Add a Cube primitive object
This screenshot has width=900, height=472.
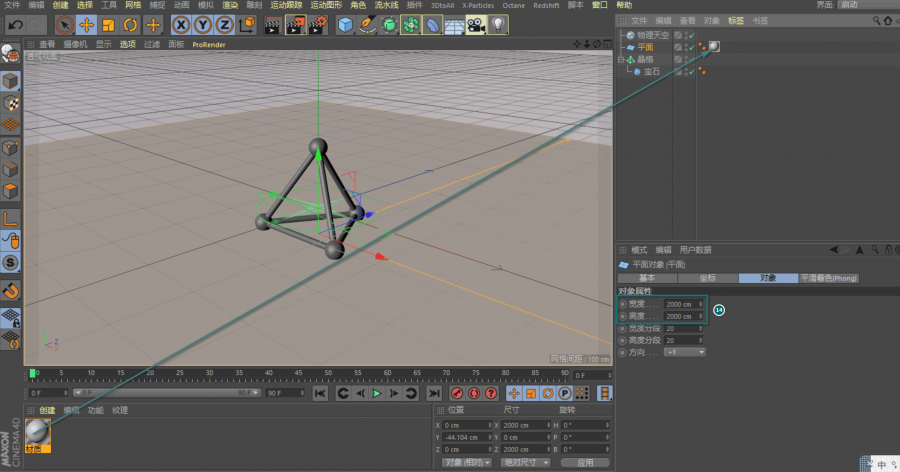345,24
